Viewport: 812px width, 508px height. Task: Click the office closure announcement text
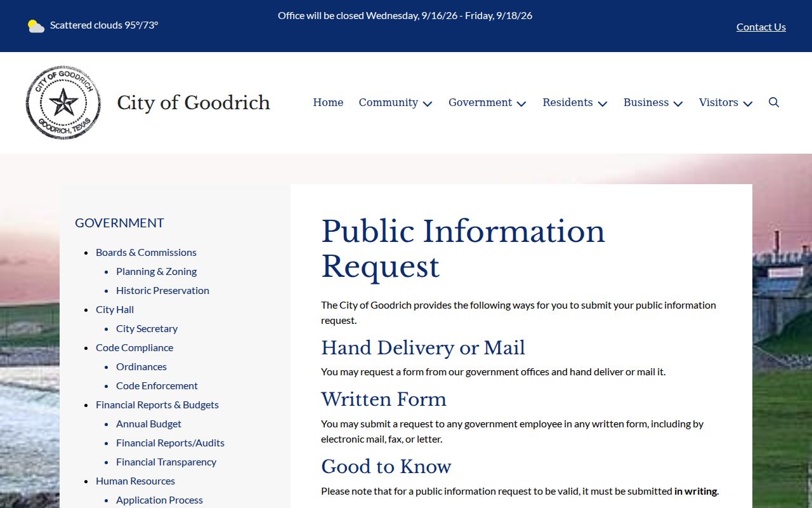coord(405,15)
